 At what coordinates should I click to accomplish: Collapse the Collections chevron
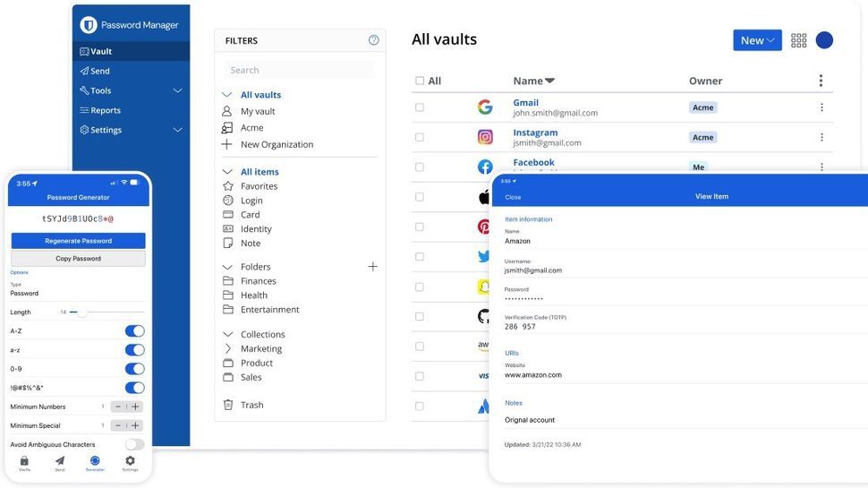227,334
